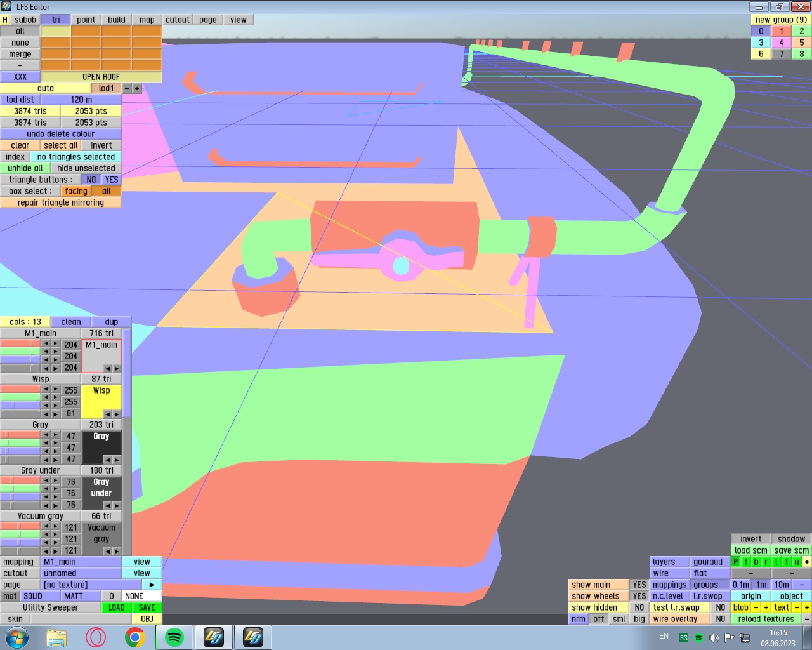This screenshot has height=650, width=812.
Task: Click the 'reload textures' button
Action: click(x=766, y=619)
